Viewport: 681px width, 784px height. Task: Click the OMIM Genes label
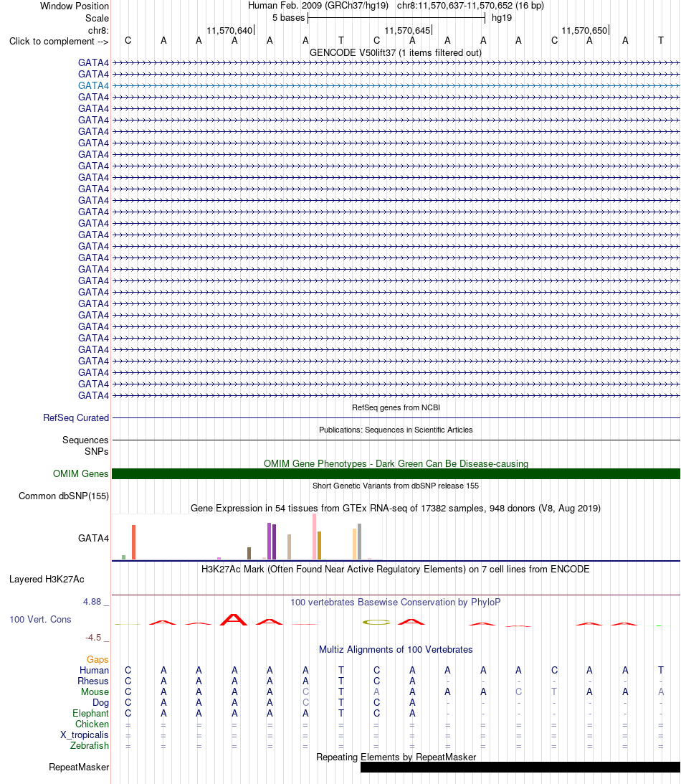point(80,473)
